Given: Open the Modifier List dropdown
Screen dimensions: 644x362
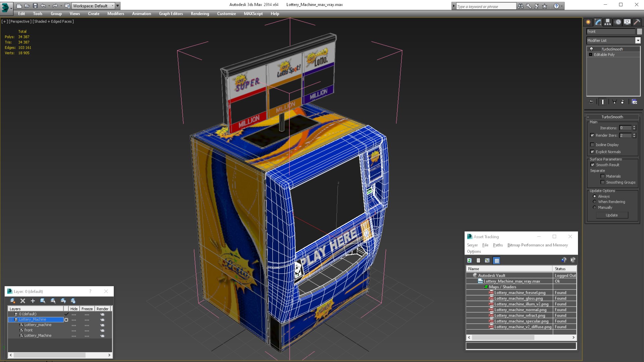Looking at the screenshot, I should pos(638,40).
